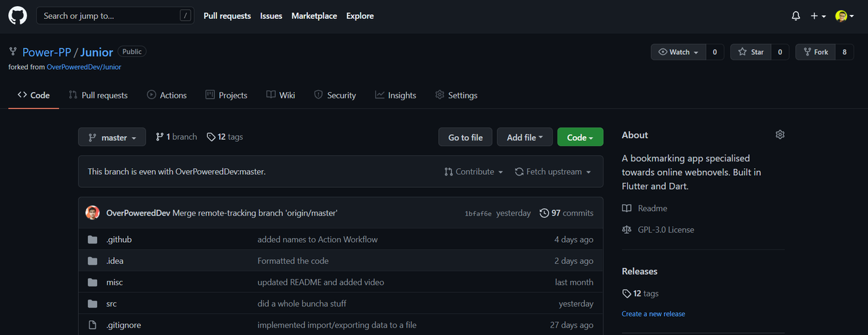Switch to the Code tab

coord(34,95)
